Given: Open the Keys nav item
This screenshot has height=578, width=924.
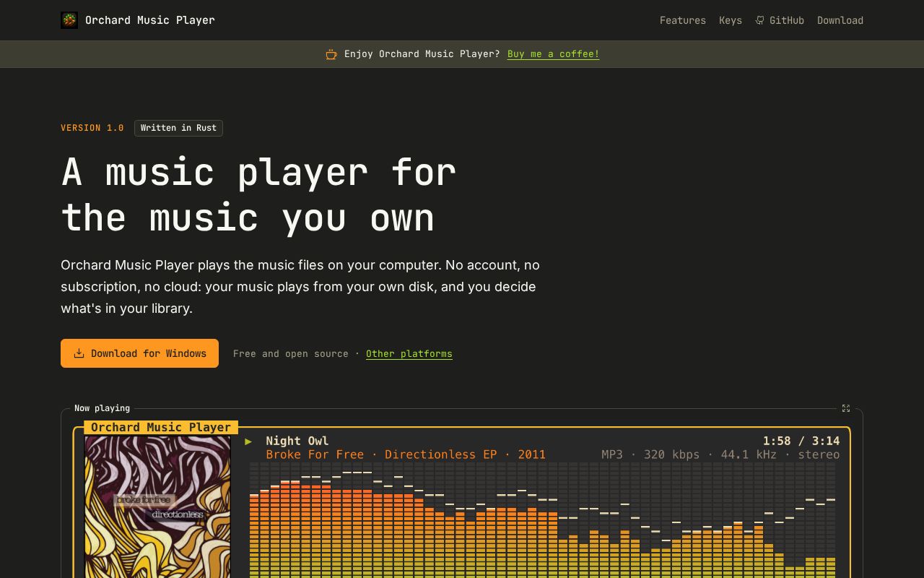Looking at the screenshot, I should click(x=731, y=20).
